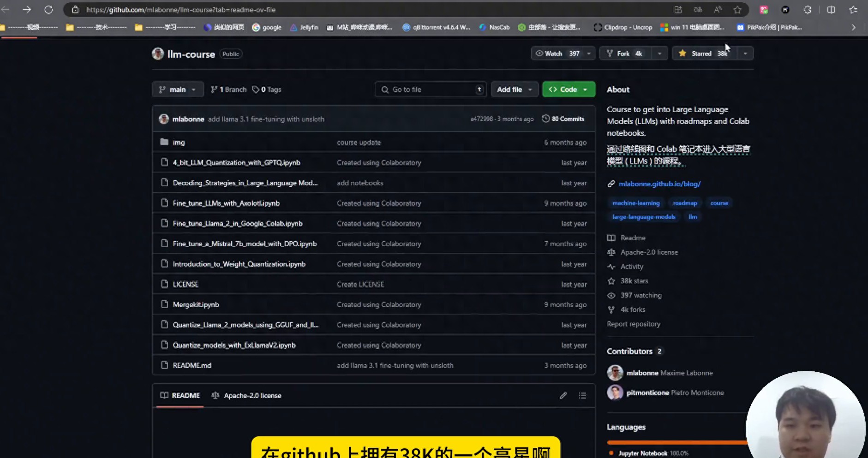Open mlabonne author avatar in commit row
The image size is (868, 458).
pyautogui.click(x=164, y=119)
